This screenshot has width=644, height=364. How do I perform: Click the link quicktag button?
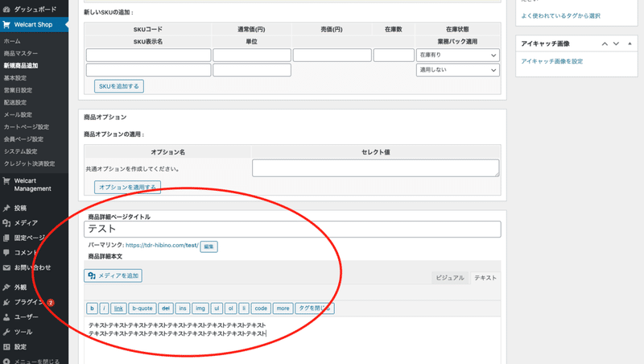tap(118, 308)
